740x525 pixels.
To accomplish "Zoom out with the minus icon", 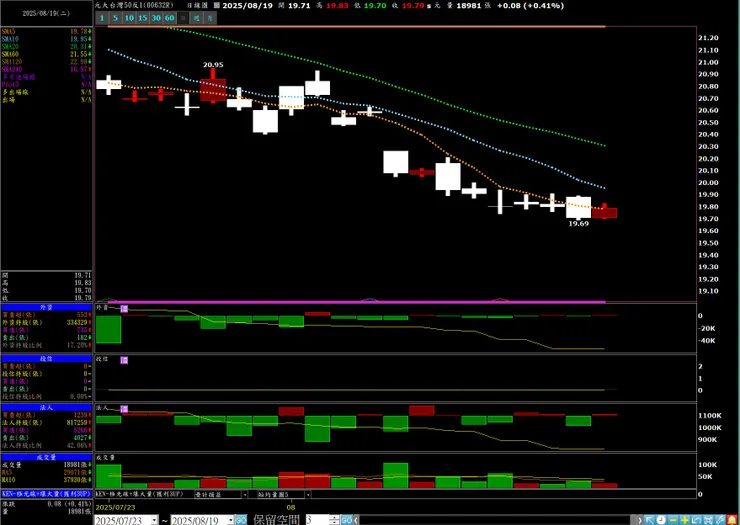I will (x=673, y=520).
